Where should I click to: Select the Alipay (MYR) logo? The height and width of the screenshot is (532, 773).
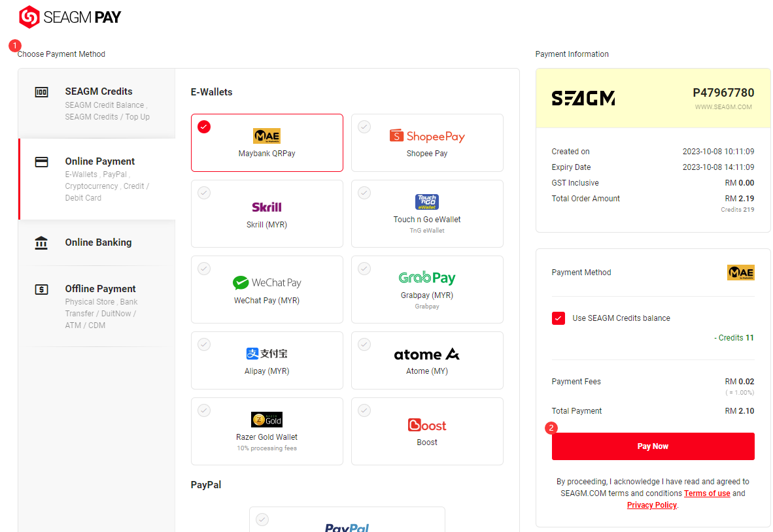point(267,354)
